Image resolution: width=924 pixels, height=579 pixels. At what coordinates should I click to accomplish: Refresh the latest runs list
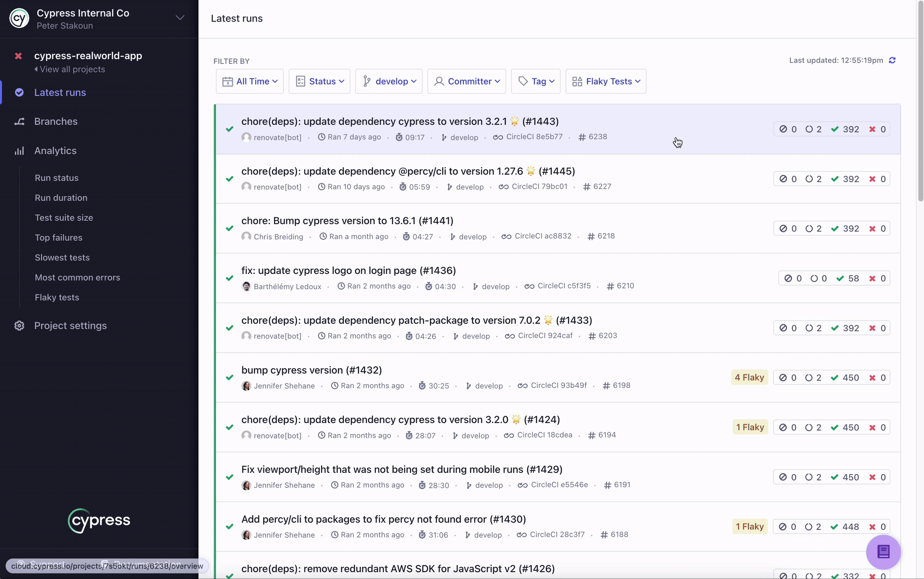pos(893,60)
